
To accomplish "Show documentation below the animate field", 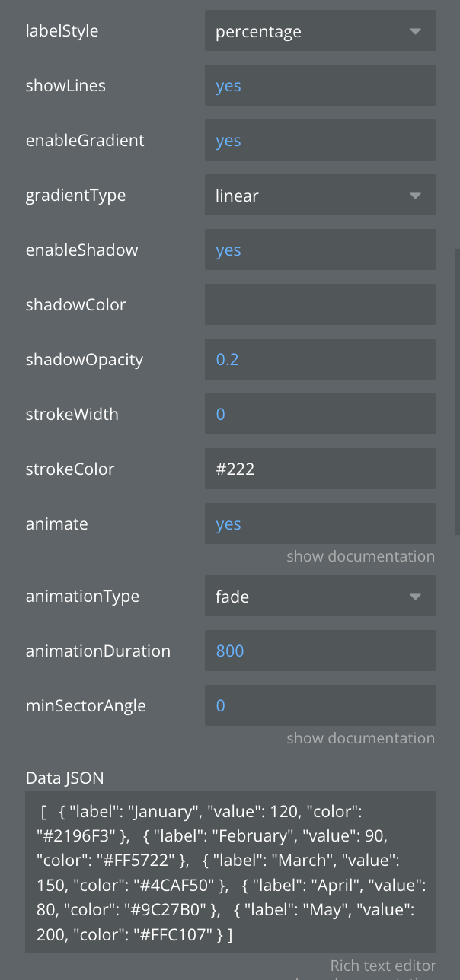I will [360, 556].
